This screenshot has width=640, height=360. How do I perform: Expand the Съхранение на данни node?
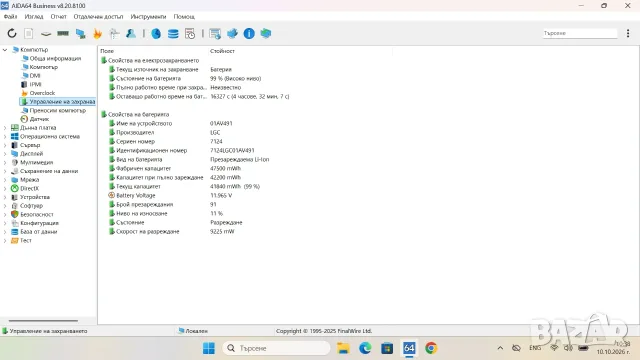[5, 171]
